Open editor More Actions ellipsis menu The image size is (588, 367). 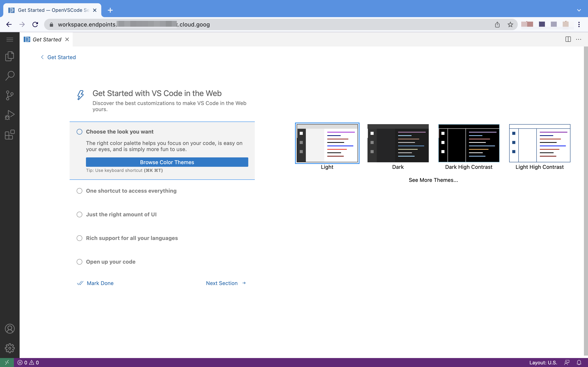[x=579, y=39]
